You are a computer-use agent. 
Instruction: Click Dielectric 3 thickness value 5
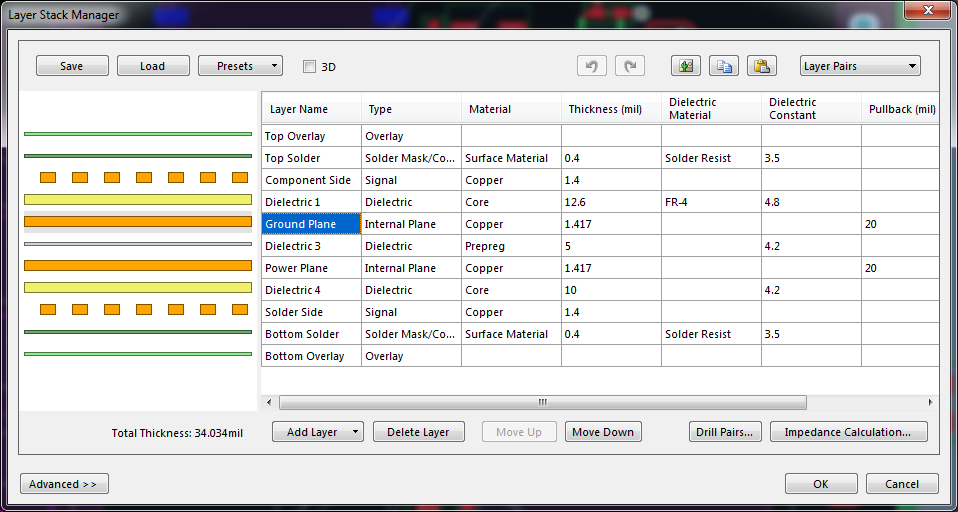(x=611, y=246)
